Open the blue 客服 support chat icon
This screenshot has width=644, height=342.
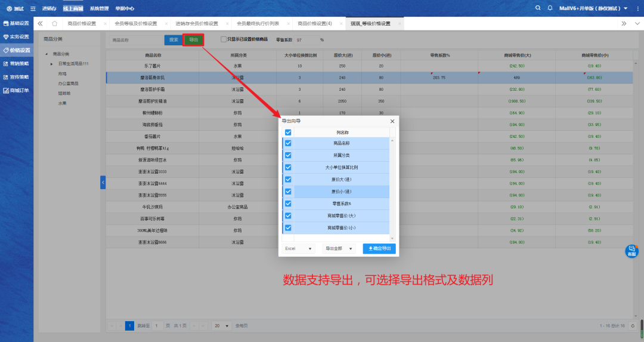[631, 251]
